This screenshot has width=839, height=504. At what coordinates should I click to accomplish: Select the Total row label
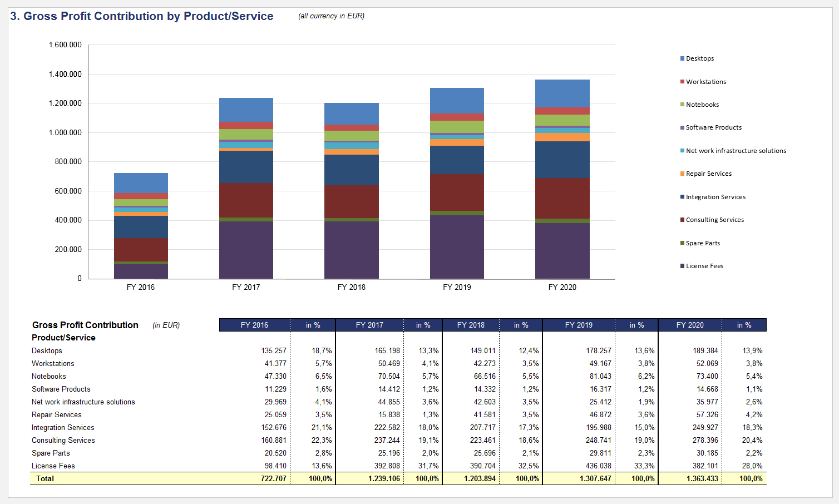45,478
